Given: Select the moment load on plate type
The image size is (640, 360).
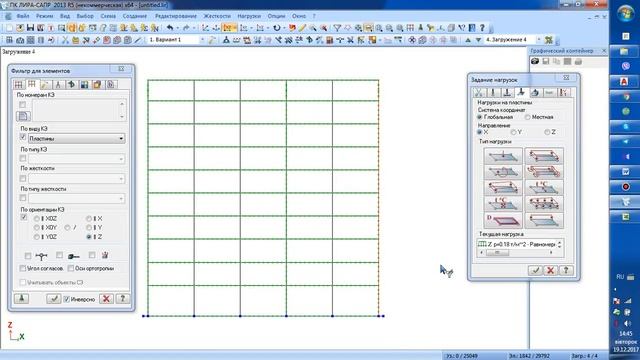Looking at the screenshot, I should pos(503,171).
